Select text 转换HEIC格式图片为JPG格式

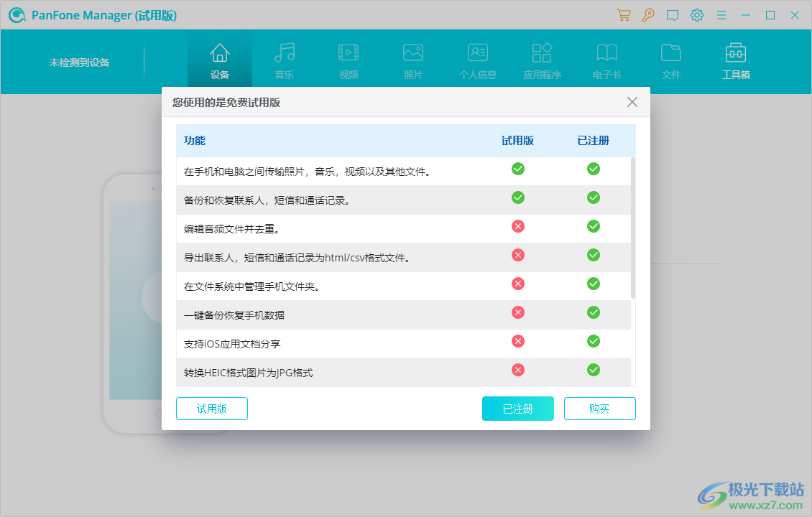(x=248, y=373)
